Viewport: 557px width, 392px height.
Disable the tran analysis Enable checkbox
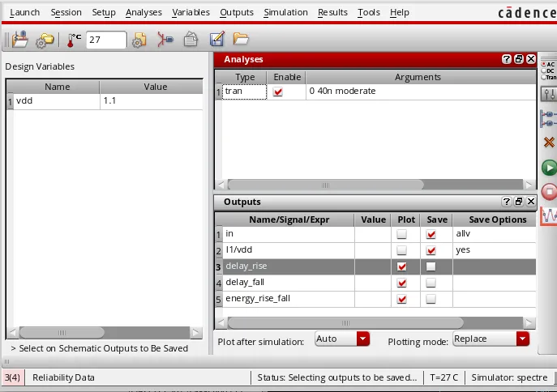click(278, 92)
